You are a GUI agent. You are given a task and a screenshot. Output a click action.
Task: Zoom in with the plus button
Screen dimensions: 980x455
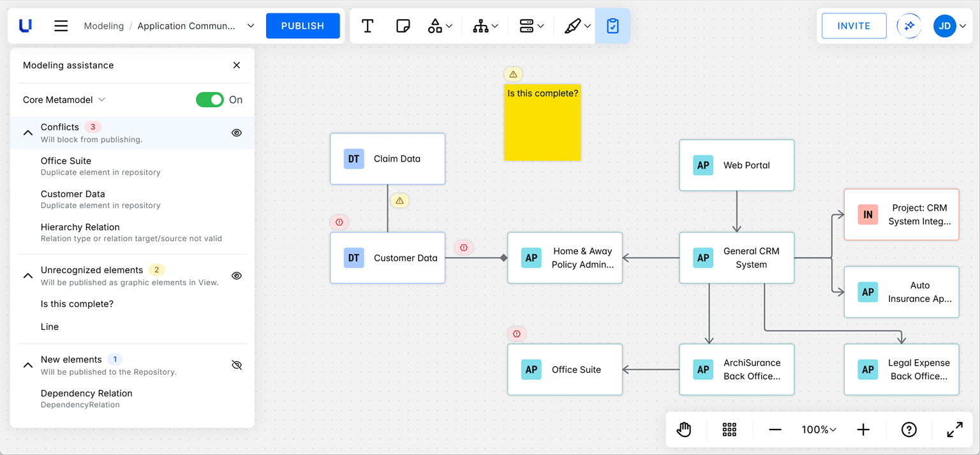863,429
